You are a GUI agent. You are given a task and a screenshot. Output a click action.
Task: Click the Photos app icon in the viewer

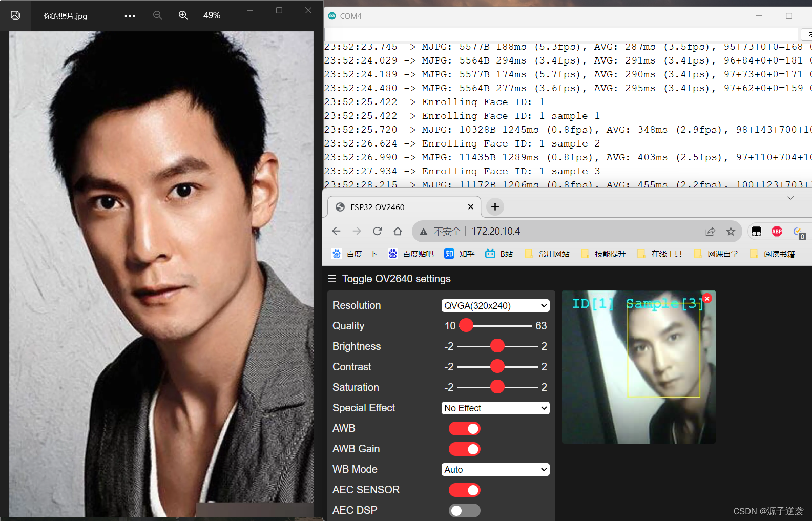click(x=15, y=15)
